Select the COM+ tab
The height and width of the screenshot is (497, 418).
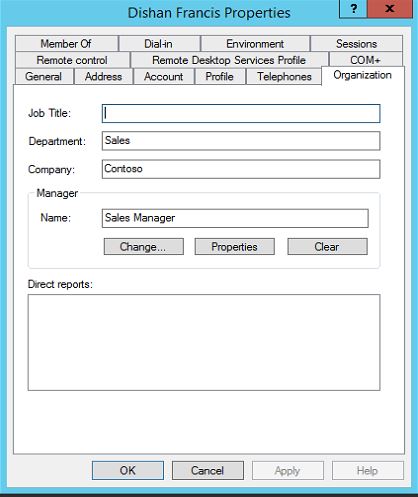(365, 60)
